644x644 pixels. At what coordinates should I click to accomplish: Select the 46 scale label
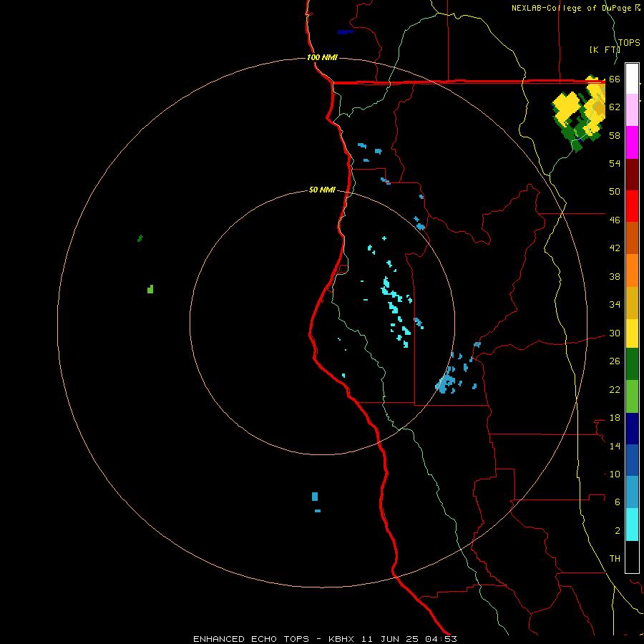(615, 220)
